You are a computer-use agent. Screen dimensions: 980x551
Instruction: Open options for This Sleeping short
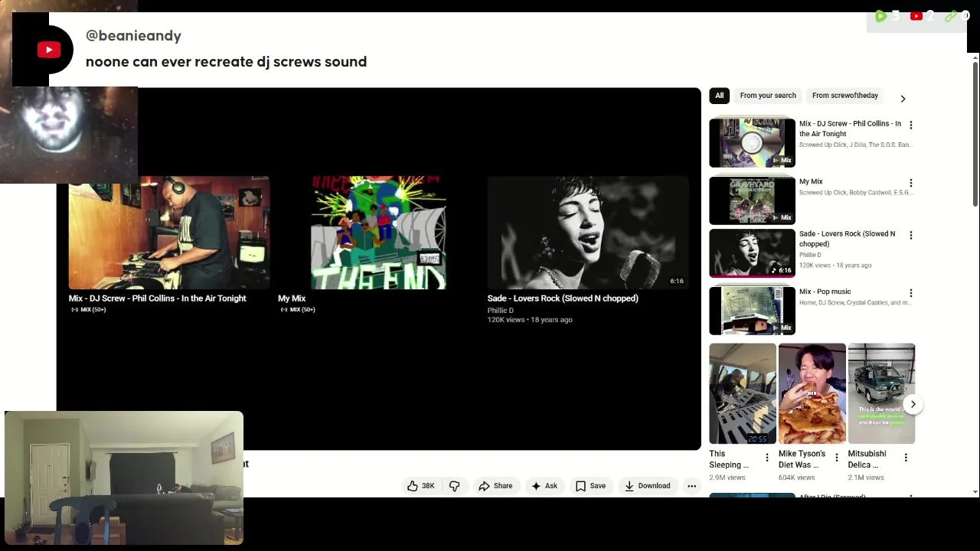[x=767, y=458]
